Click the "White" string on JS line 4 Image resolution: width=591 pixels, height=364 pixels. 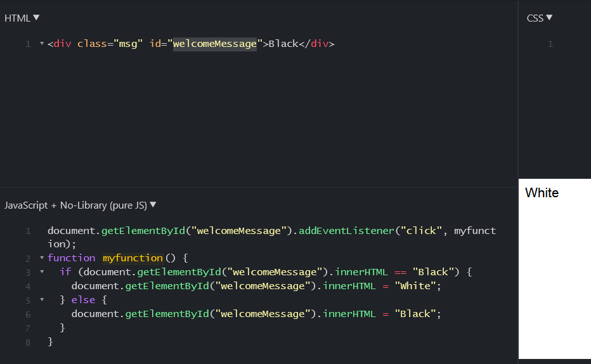pos(415,285)
